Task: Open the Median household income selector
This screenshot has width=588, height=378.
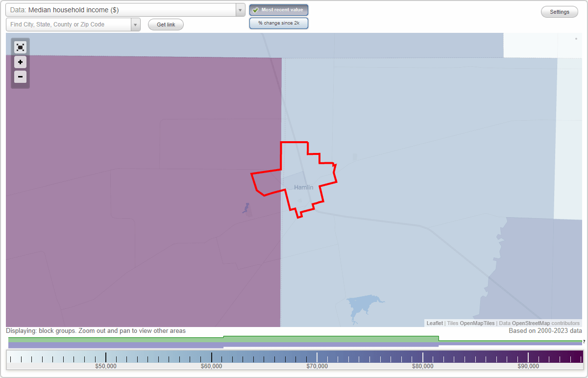Action: 122,9
